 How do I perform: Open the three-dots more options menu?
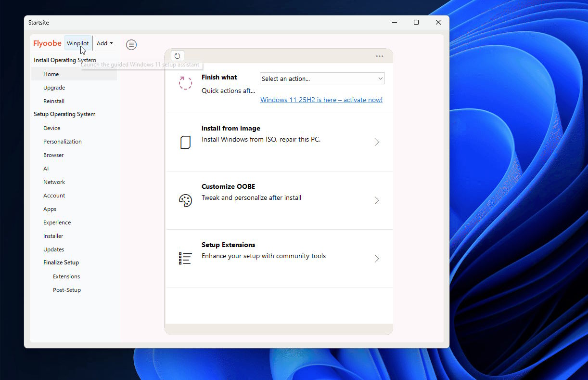coord(380,56)
